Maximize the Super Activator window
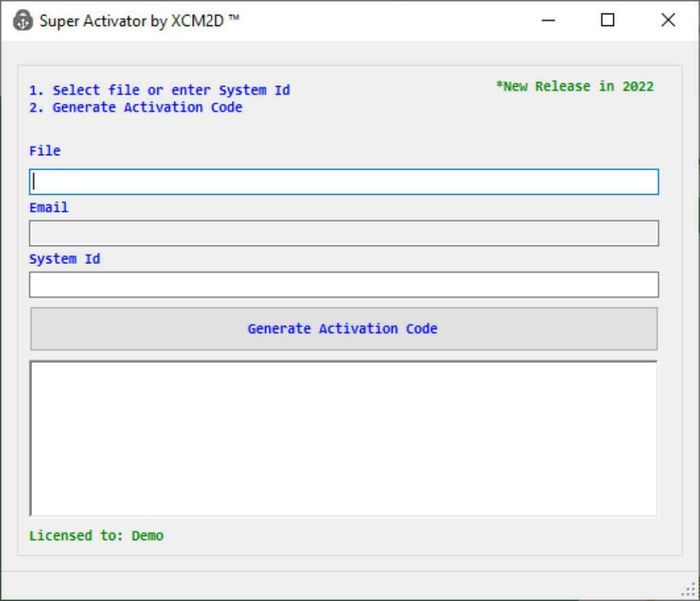This screenshot has width=700, height=601. [606, 21]
